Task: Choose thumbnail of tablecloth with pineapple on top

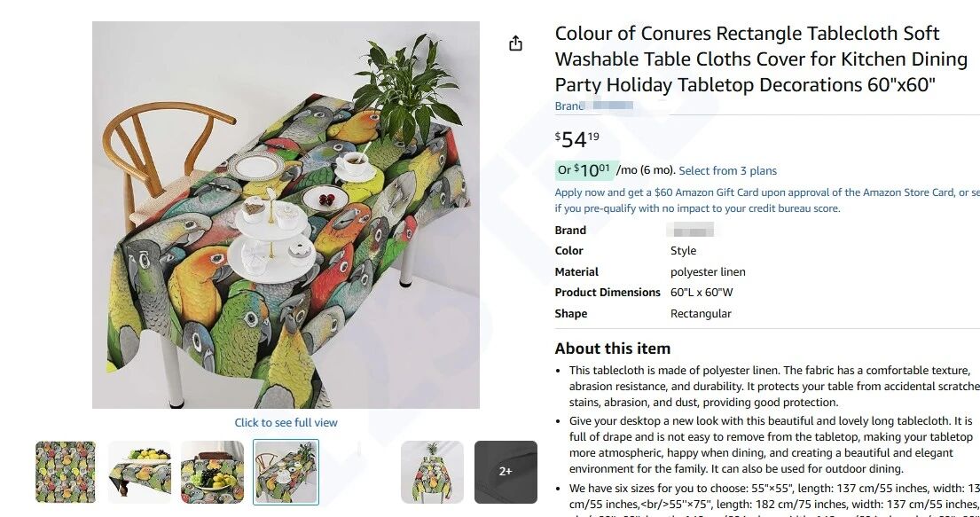Action: pos(432,472)
